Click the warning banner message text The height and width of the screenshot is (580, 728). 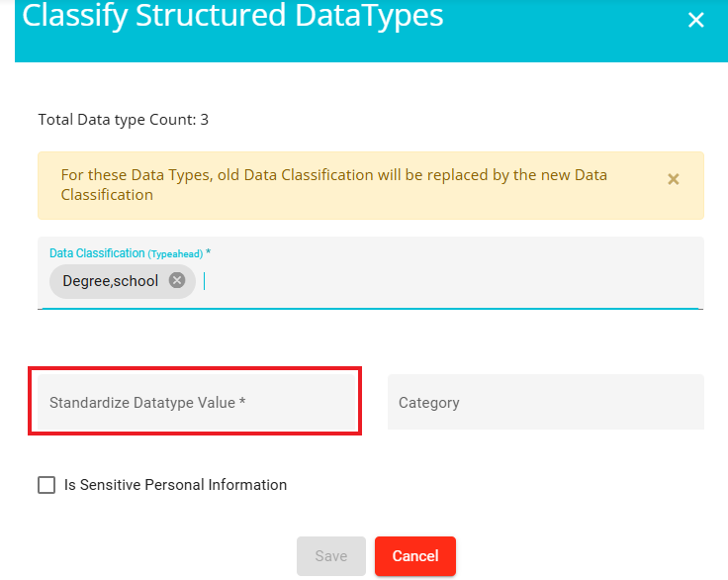point(333,184)
